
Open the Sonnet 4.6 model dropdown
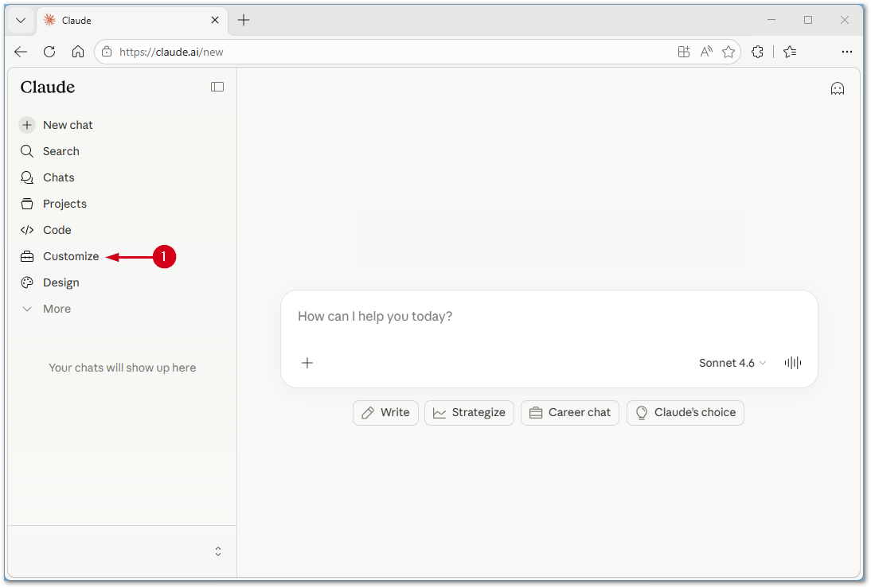point(732,363)
